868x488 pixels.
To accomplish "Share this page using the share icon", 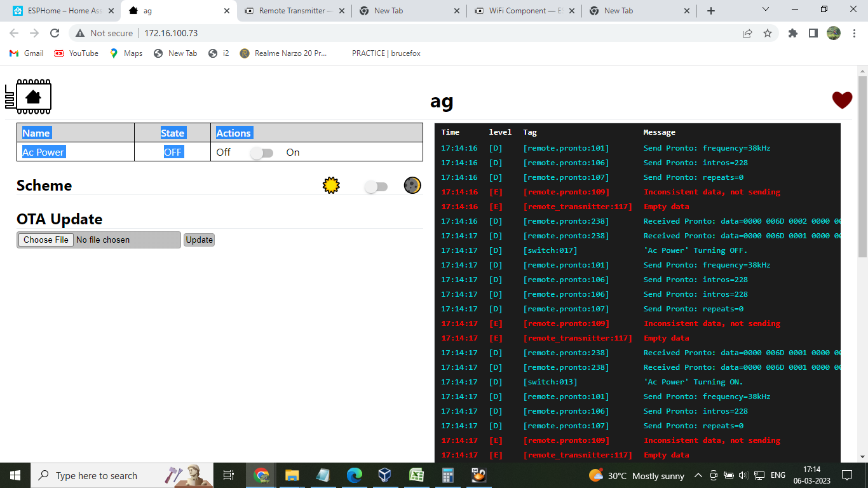I will [747, 33].
